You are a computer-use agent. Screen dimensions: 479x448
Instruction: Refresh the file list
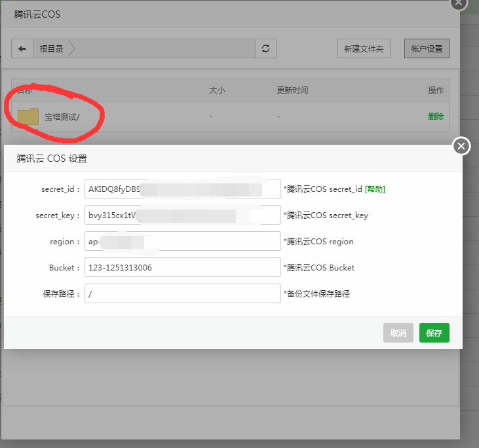click(x=266, y=48)
